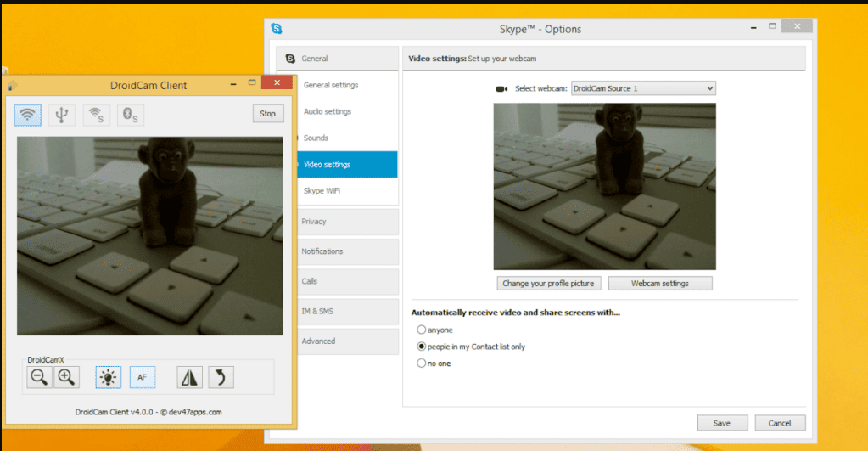Choose 'people in my Contact list only'
The width and height of the screenshot is (868, 451).
tap(421, 347)
